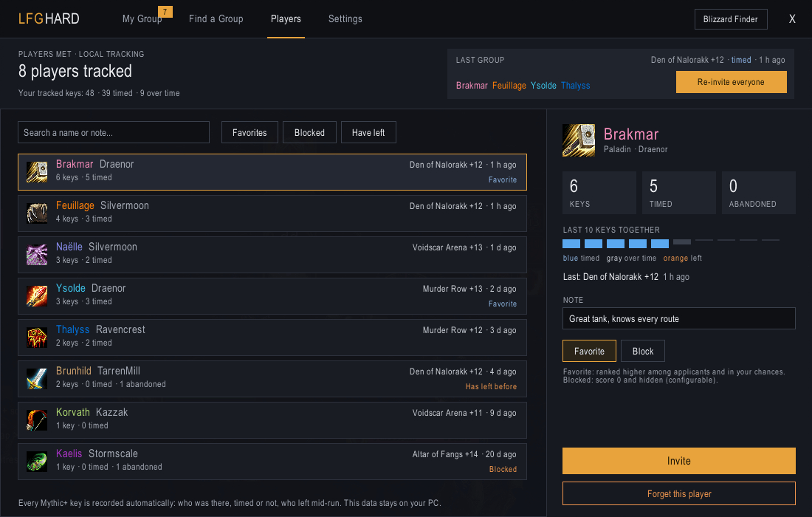Click Brakmar's paladin class icon in the list
Image resolution: width=812 pixels, height=517 pixels.
pos(37,172)
